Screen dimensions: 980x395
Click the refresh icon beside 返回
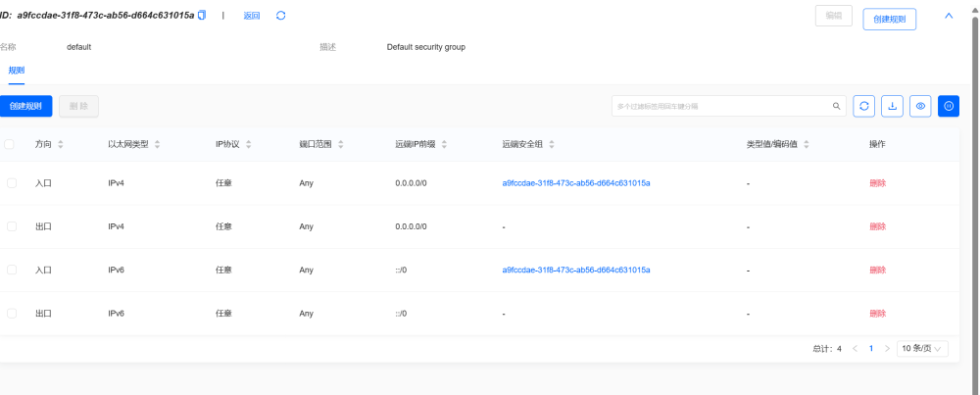pos(281,16)
